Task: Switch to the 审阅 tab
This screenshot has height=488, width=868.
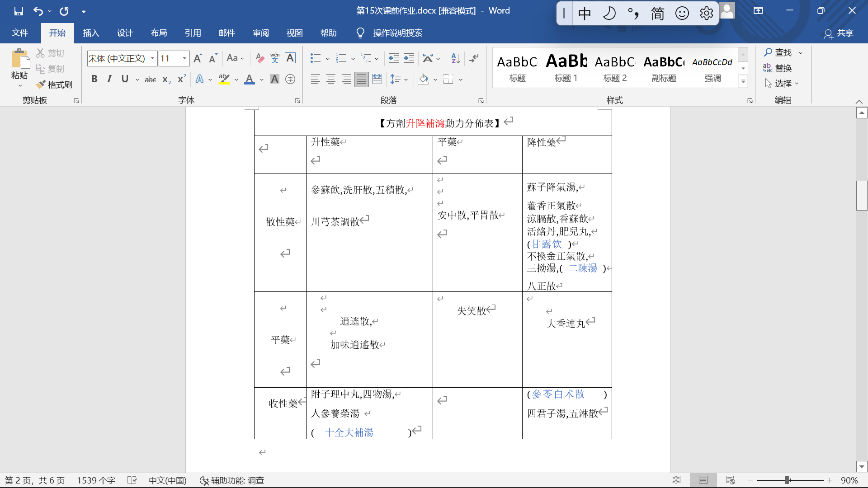Action: click(260, 33)
